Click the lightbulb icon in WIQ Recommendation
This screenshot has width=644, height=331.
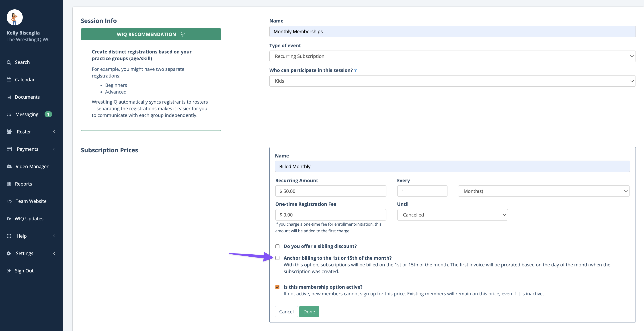(x=183, y=34)
